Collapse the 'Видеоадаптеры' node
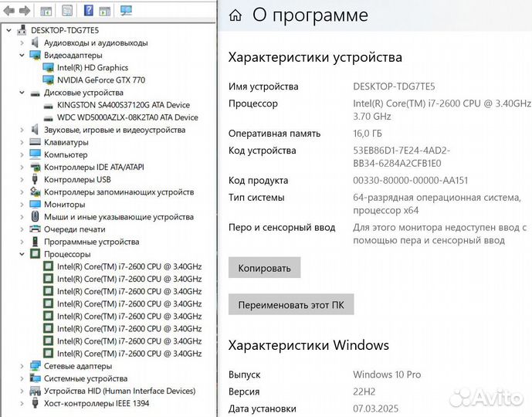 pyautogui.click(x=22, y=56)
